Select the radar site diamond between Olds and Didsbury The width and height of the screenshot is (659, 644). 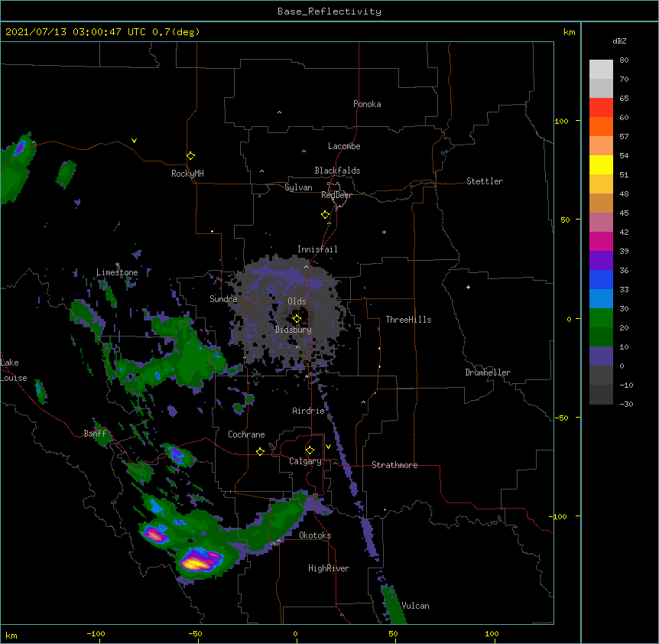(x=297, y=318)
